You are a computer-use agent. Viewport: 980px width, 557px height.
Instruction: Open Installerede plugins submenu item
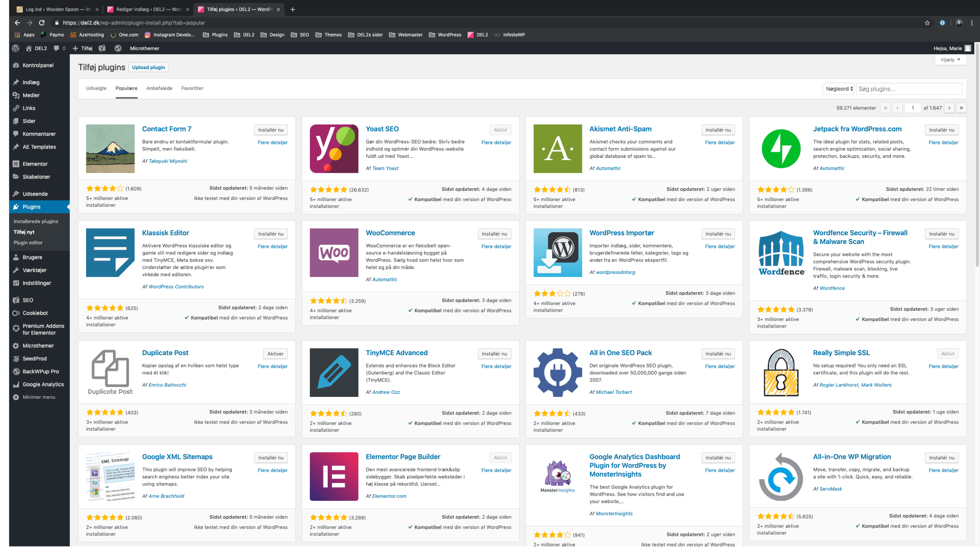(36, 221)
